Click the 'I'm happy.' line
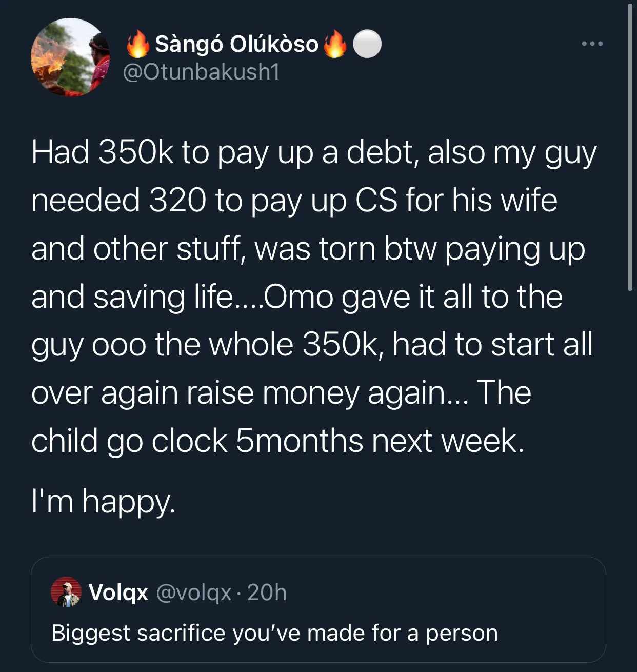Screen dimensions: 637x672 tap(103, 501)
